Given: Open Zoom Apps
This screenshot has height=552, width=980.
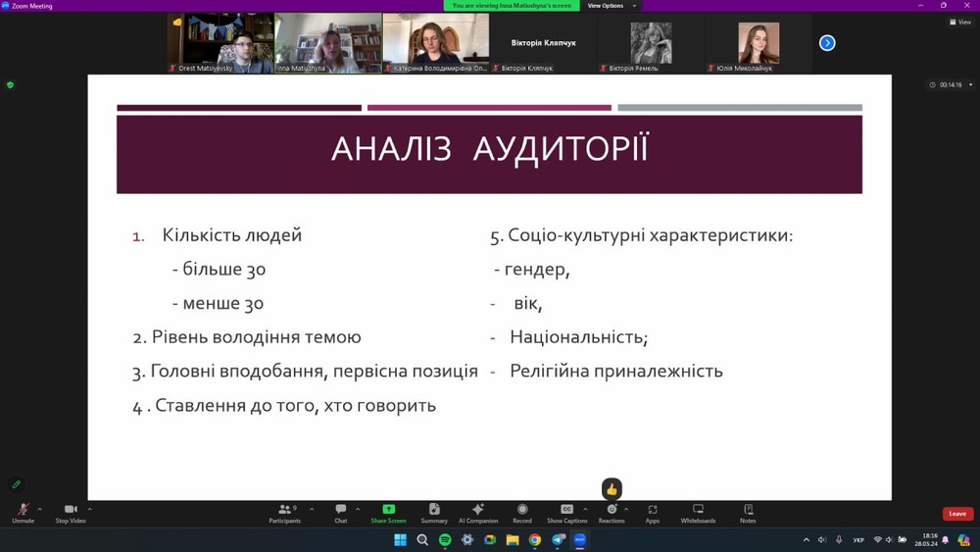Looking at the screenshot, I should 653,513.
